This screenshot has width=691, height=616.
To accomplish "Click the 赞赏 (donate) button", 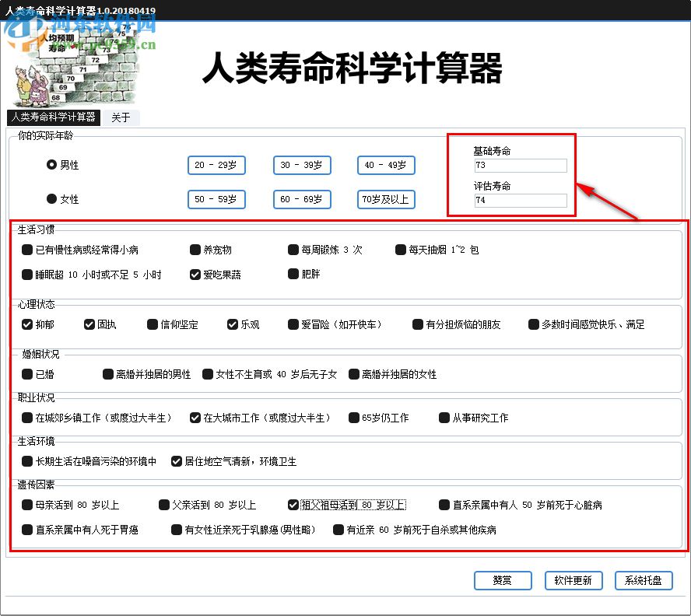I will pos(503,580).
